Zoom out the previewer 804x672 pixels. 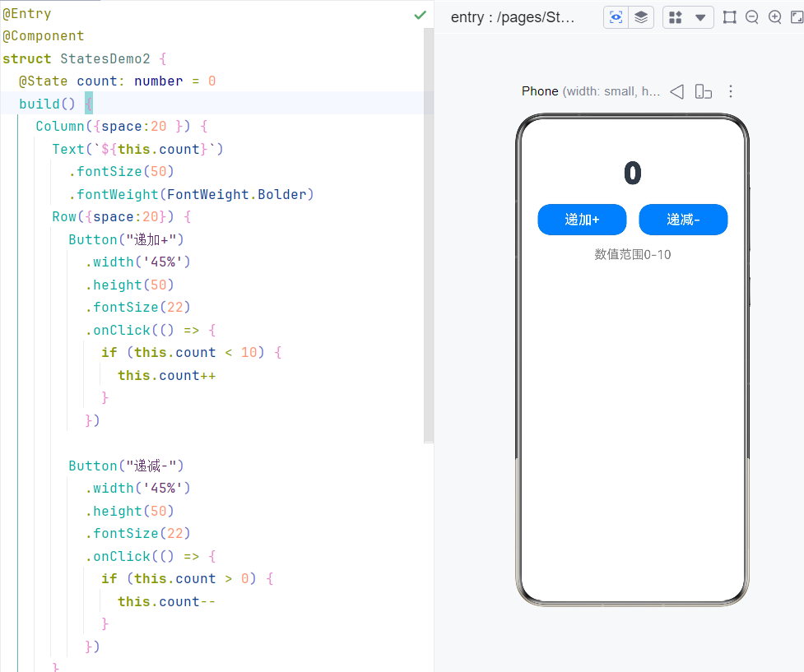coord(751,17)
